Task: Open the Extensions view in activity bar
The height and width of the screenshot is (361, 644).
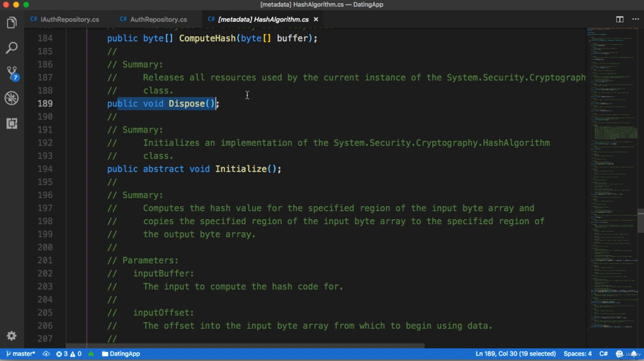Action: (x=12, y=124)
